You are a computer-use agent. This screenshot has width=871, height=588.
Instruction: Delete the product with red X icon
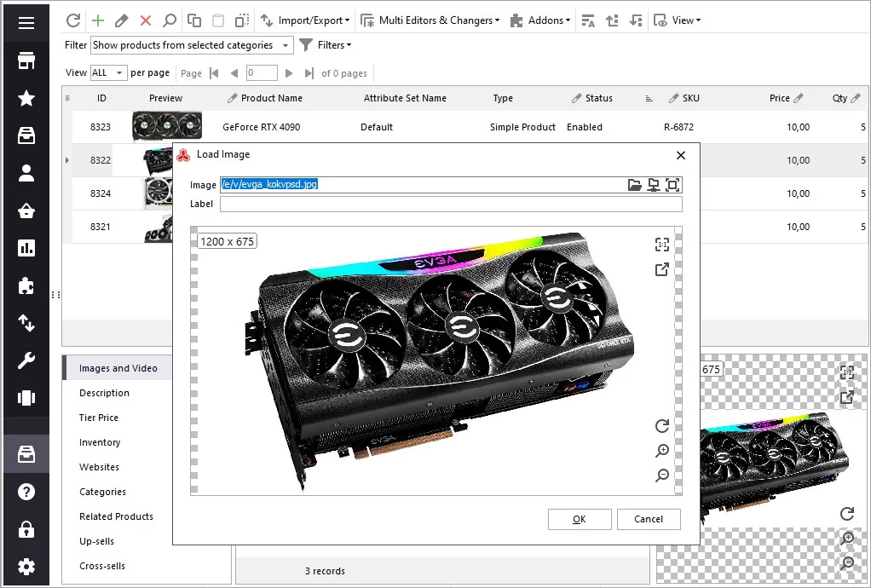click(x=146, y=20)
